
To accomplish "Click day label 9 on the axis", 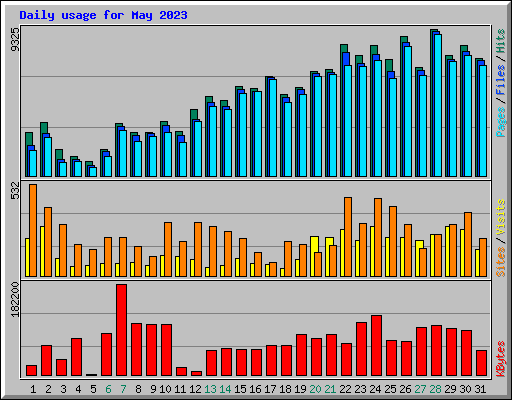I will point(153,389).
